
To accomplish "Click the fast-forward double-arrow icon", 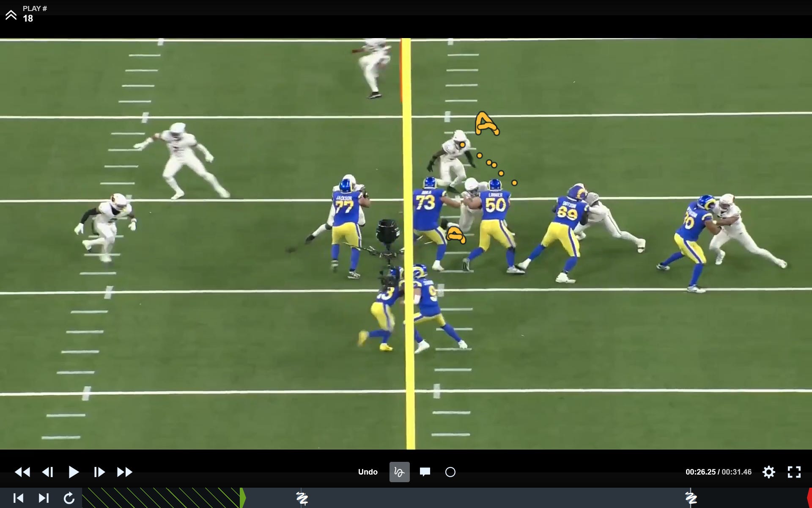I will click(124, 472).
